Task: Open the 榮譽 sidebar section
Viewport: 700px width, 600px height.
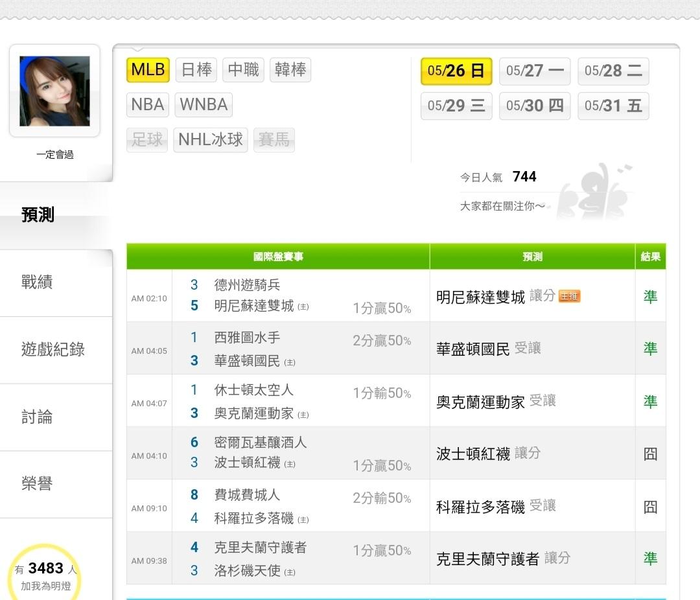Action: coord(56,484)
